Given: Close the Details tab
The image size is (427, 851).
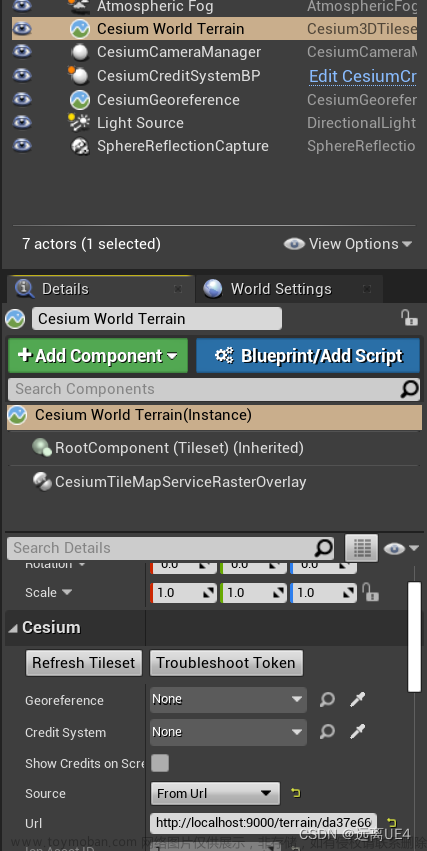Looking at the screenshot, I should pos(178,289).
